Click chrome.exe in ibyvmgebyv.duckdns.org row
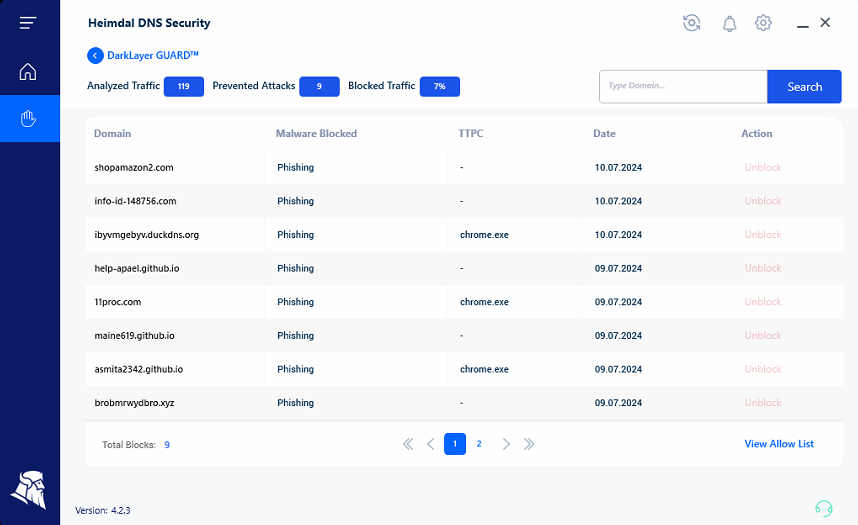 tap(484, 235)
